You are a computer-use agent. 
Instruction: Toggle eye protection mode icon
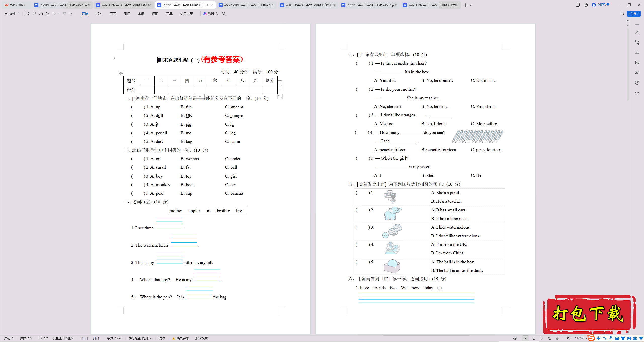[515, 338]
